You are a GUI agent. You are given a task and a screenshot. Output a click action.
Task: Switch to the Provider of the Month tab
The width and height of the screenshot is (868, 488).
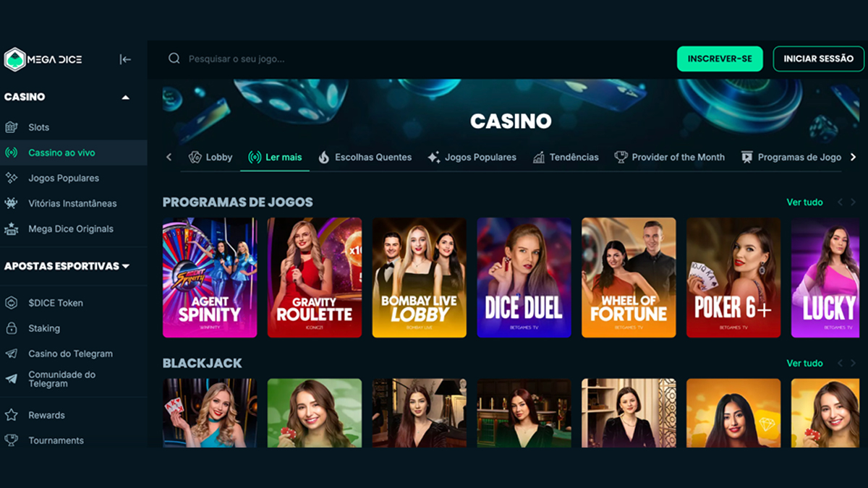(669, 157)
